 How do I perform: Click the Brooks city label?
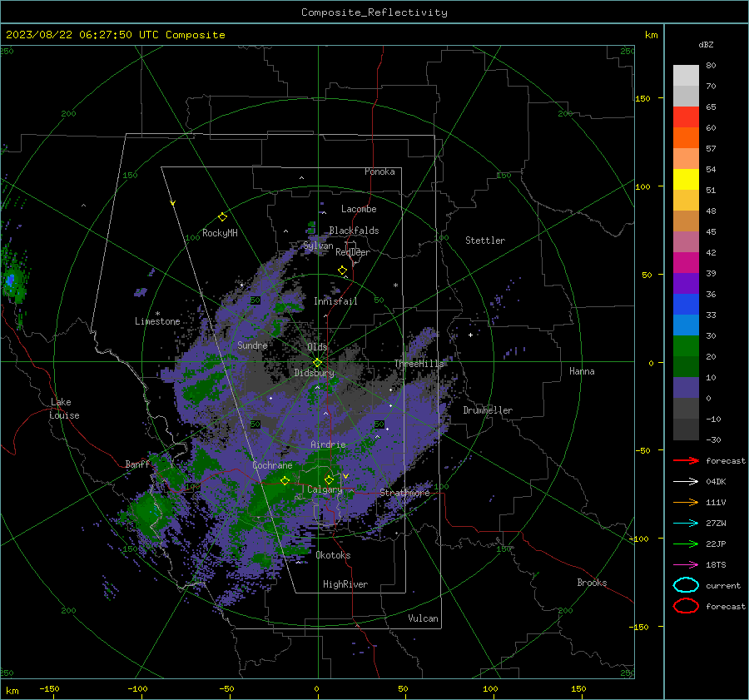(x=592, y=583)
